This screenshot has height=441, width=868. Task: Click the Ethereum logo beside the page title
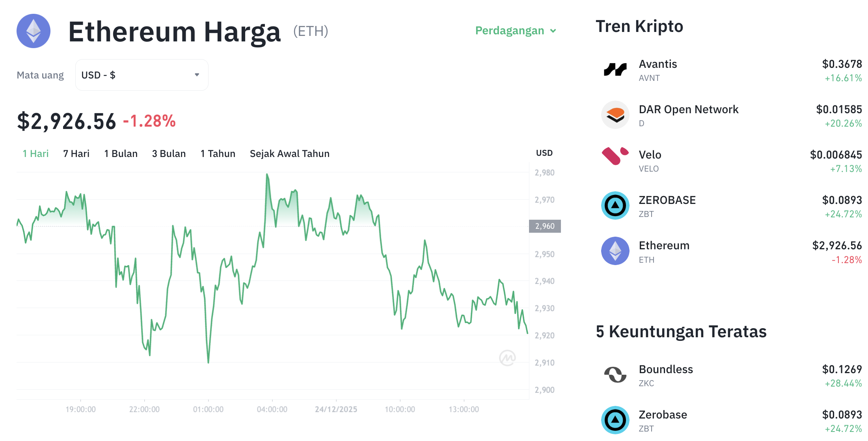pos(33,32)
